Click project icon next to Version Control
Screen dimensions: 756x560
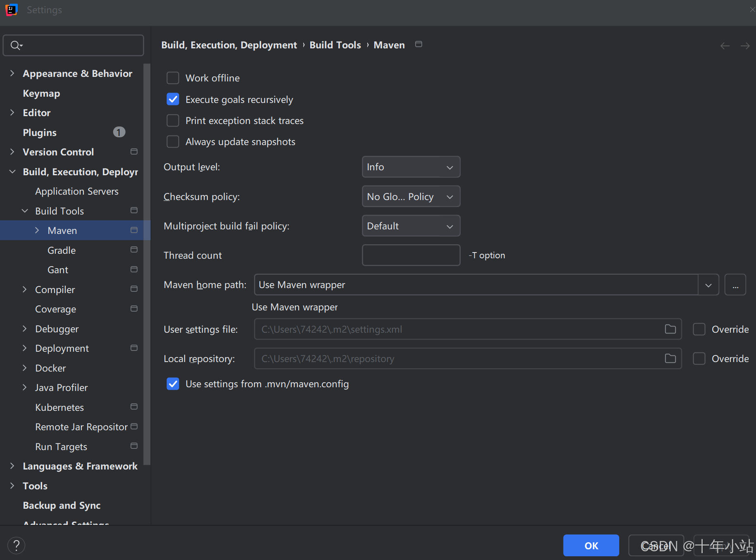[x=134, y=152]
